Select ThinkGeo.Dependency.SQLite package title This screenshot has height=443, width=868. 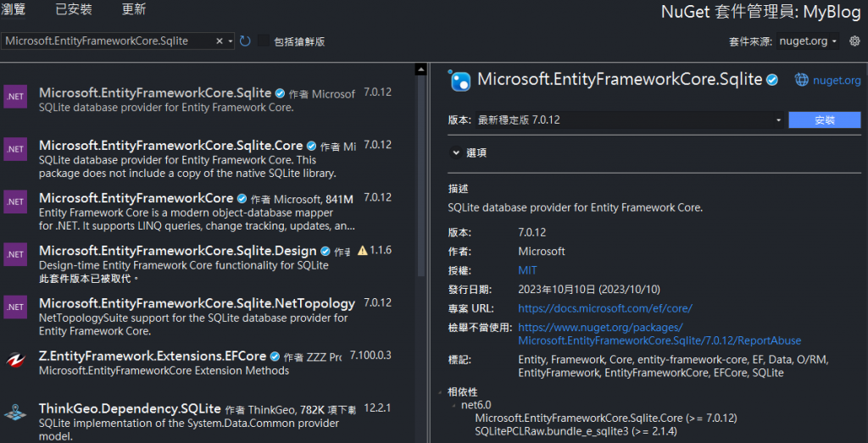pyautogui.click(x=130, y=409)
